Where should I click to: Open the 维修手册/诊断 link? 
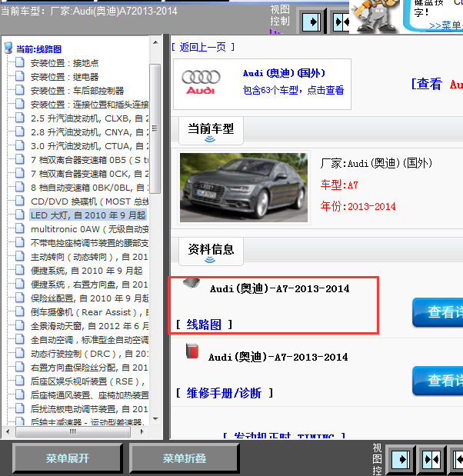224,393
